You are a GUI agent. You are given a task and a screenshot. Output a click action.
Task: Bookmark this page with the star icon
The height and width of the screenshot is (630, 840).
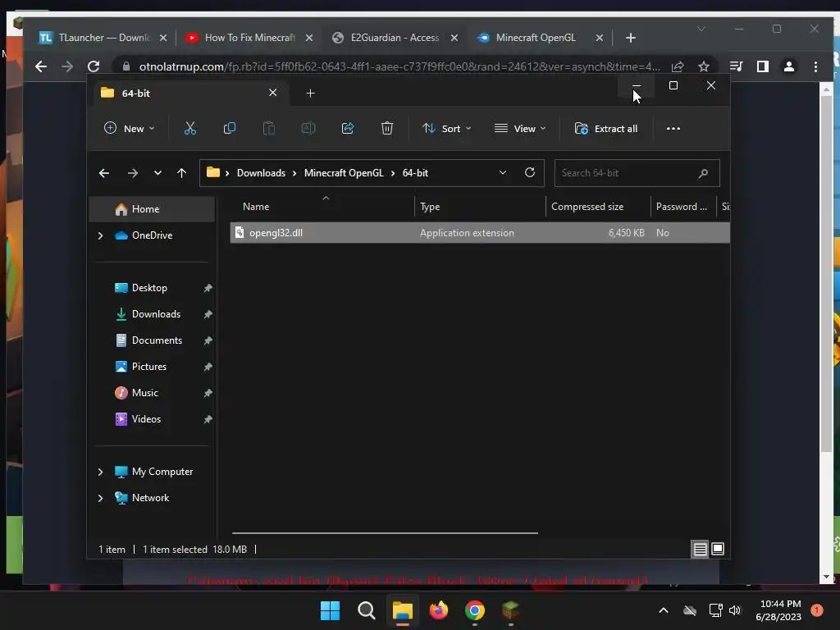(x=704, y=66)
